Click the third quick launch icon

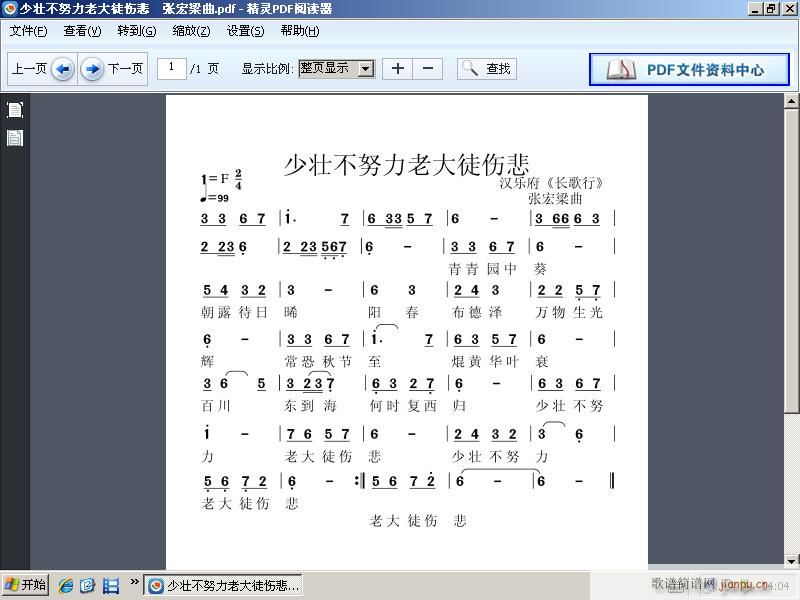(111, 586)
